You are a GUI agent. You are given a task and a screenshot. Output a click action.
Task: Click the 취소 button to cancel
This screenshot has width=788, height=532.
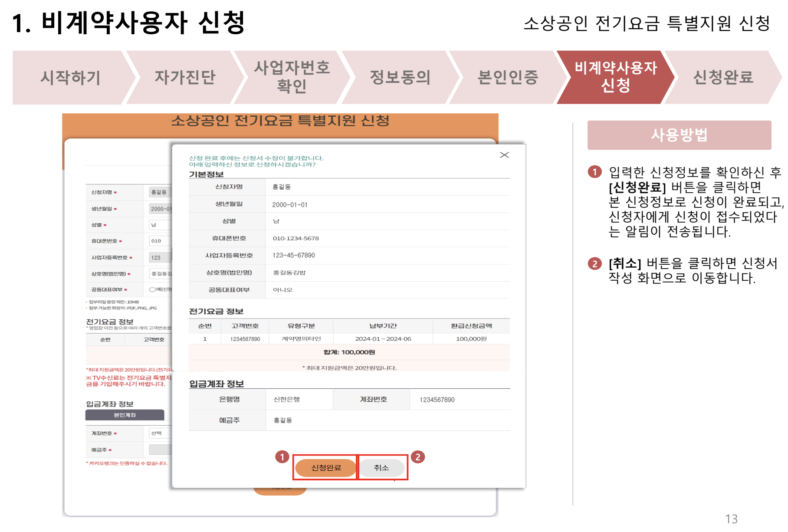(x=382, y=468)
